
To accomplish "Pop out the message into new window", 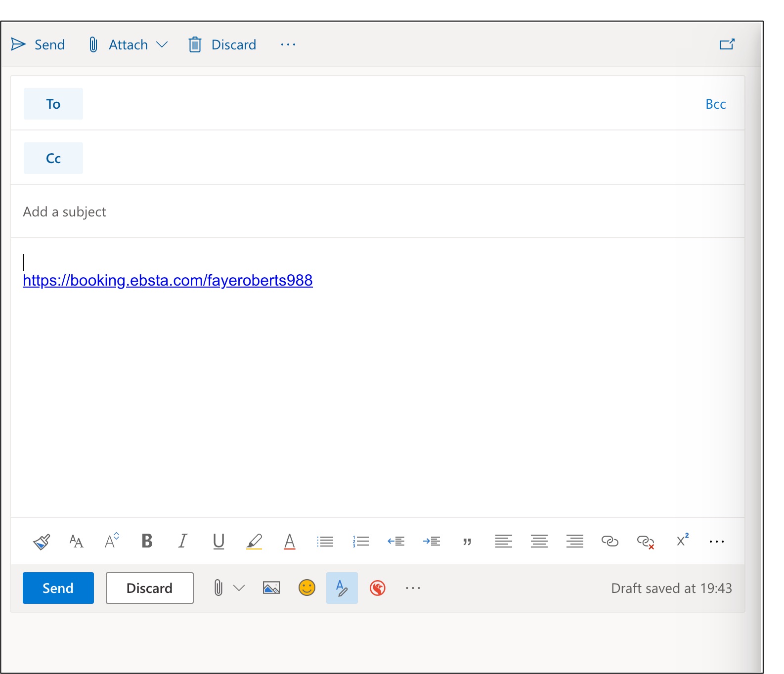I will 727,44.
